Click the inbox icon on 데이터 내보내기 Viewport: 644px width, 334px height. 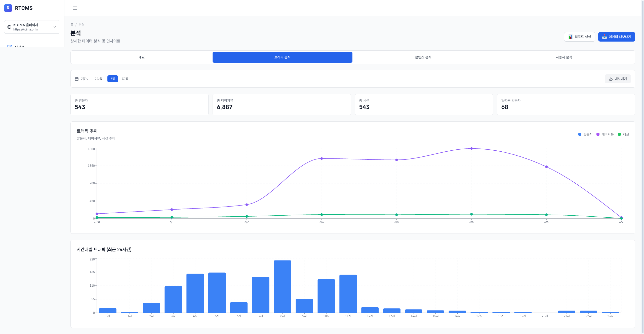604,37
